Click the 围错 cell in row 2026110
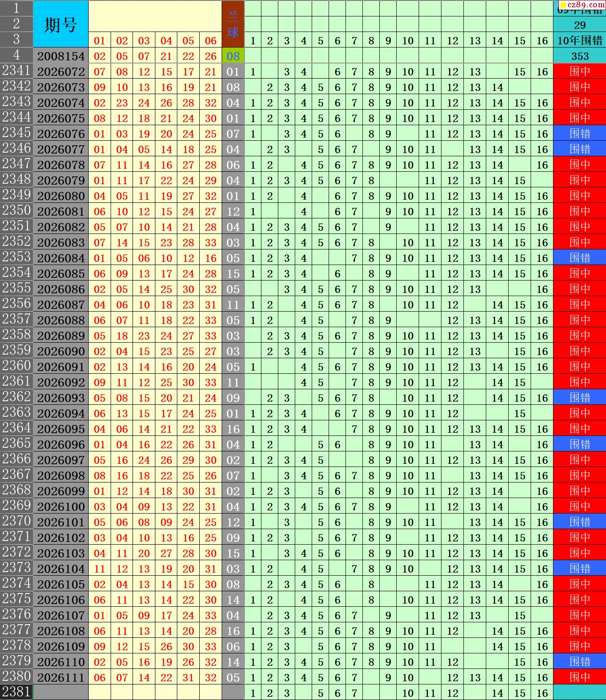 580,662
